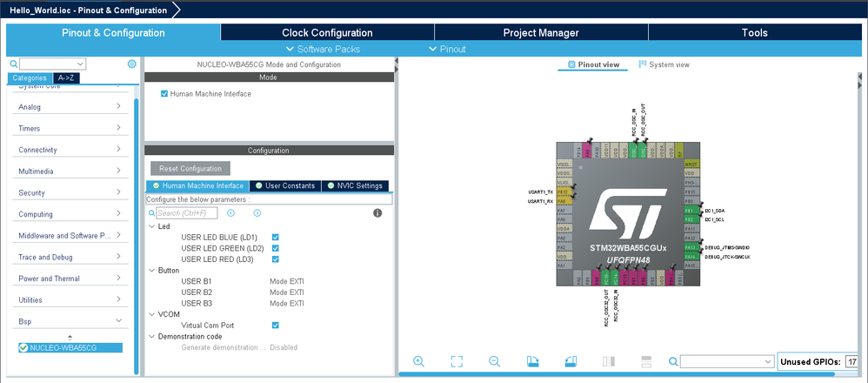
Task: Click the Reset Configuration button
Action: pos(190,169)
